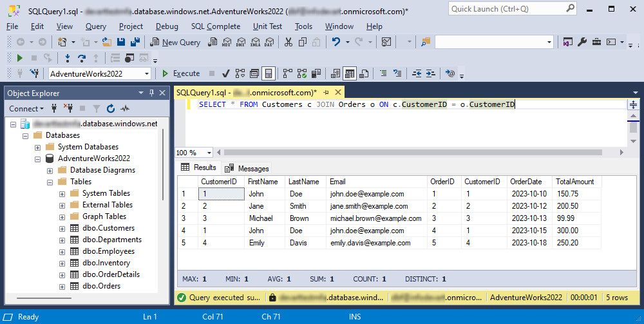The height and width of the screenshot is (324, 644).
Task: Toggle auto-hide pin on Object Explorer
Action: click(151, 93)
